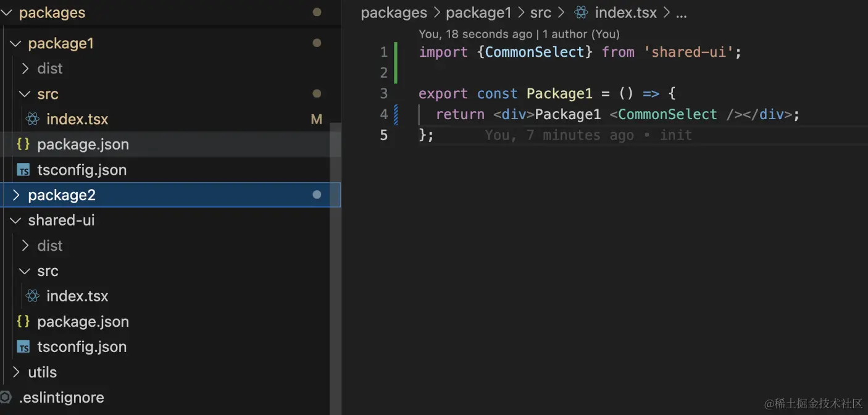Click the change dot on package1 row
Image resolution: width=868 pixels, height=415 pixels.
click(317, 43)
